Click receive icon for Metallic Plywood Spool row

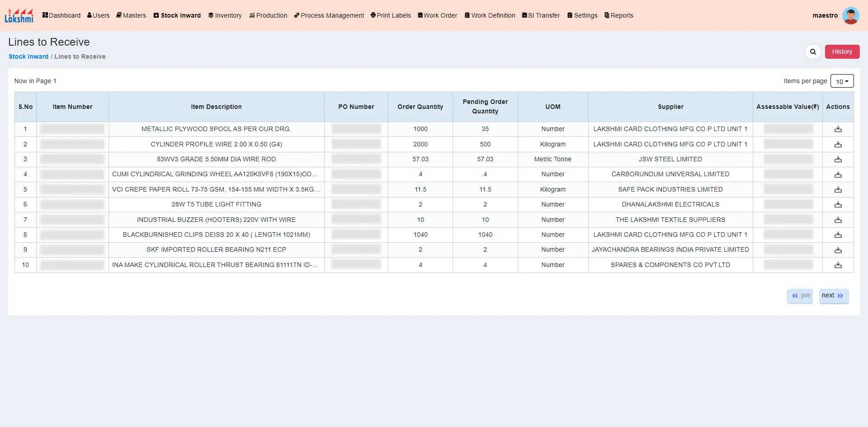838,129
